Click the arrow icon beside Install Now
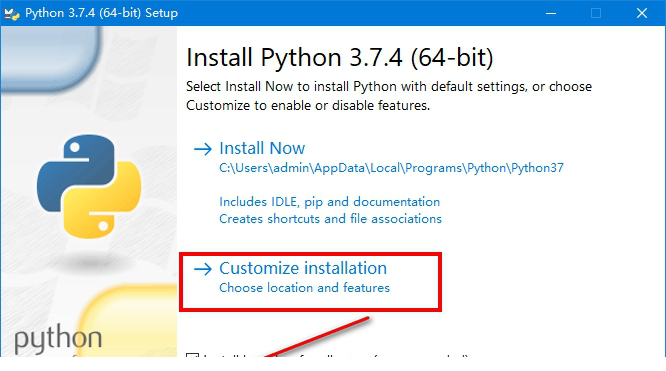 [203, 149]
